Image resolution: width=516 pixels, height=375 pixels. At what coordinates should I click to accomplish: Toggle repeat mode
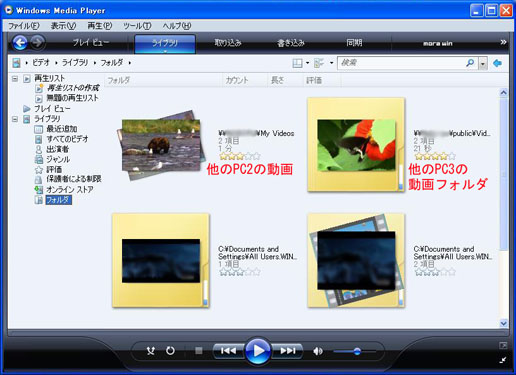click(x=170, y=351)
